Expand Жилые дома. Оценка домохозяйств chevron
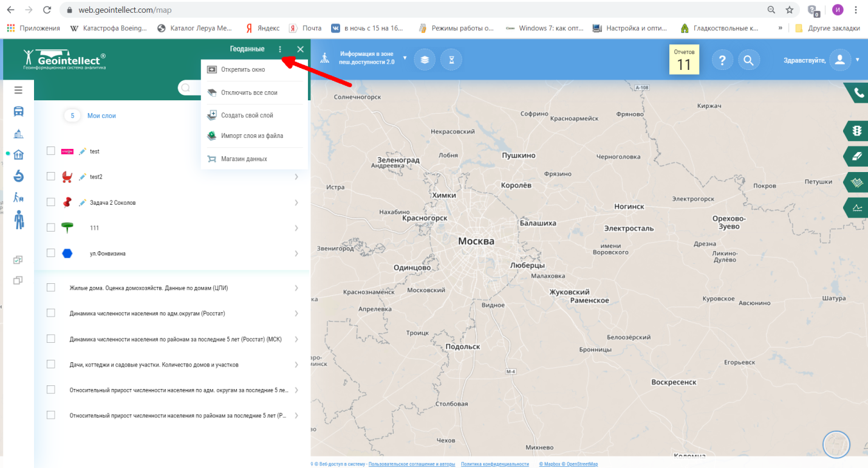The height and width of the screenshot is (468, 868). 296,288
